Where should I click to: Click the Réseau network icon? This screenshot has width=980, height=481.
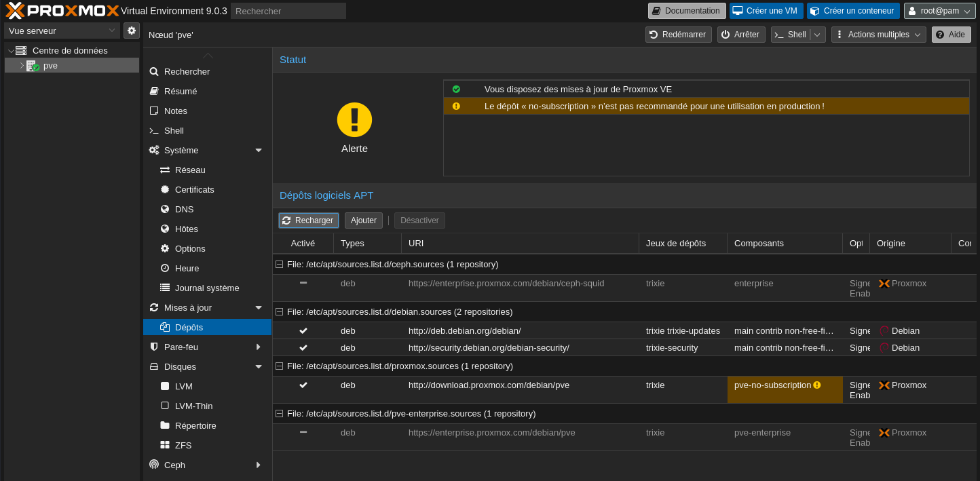[x=165, y=170]
